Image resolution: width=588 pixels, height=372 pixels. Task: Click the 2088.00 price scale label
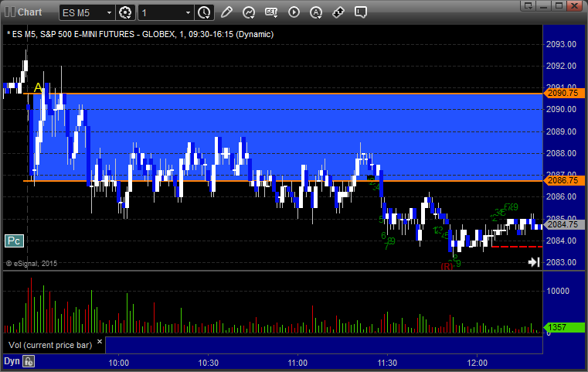pyautogui.click(x=561, y=153)
